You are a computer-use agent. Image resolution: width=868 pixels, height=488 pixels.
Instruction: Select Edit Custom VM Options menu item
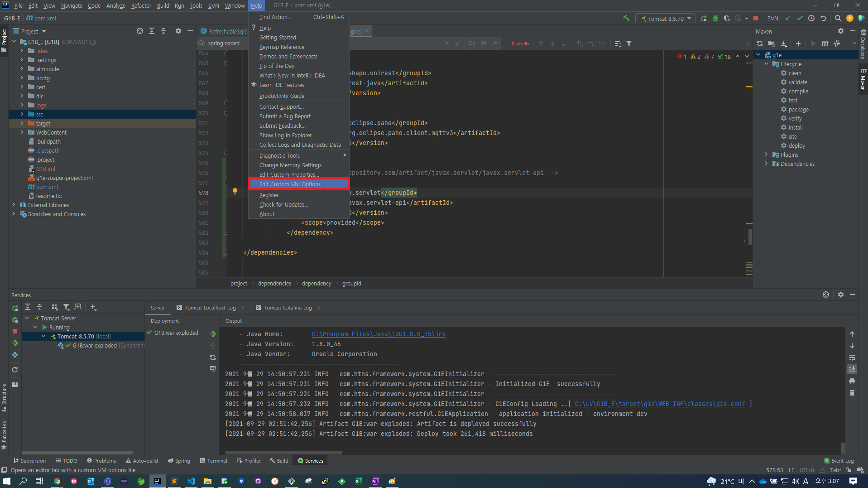point(299,184)
